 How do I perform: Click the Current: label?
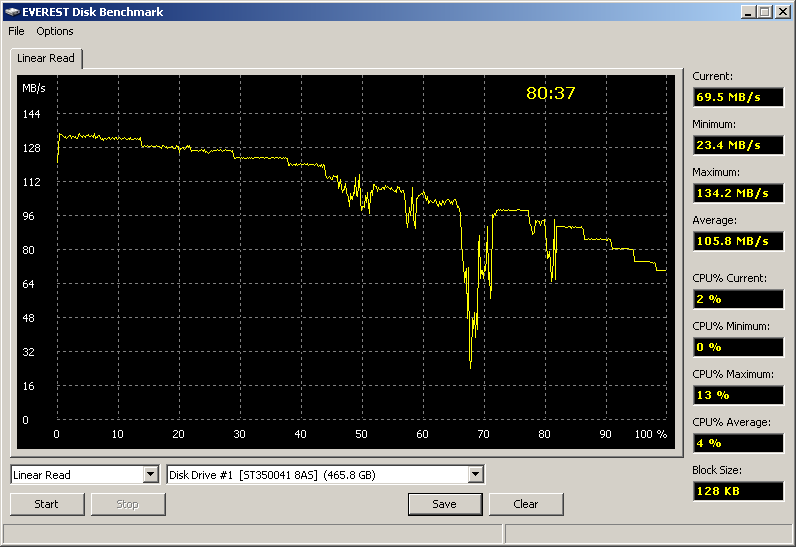(712, 76)
